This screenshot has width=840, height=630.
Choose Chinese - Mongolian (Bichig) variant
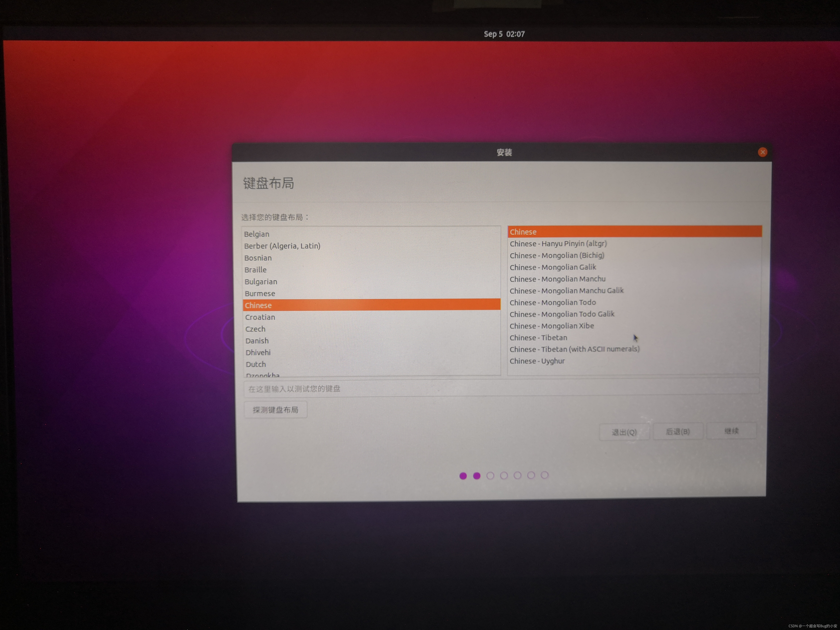coord(635,255)
